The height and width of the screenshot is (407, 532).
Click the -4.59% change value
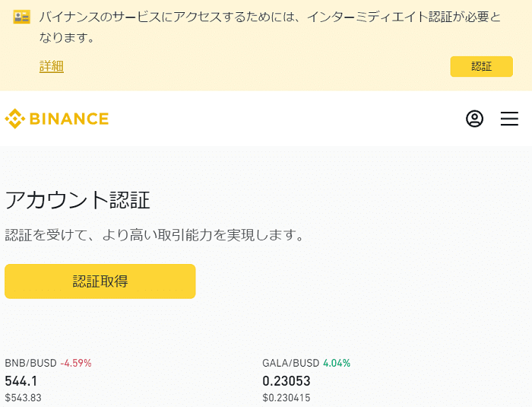[x=76, y=363]
